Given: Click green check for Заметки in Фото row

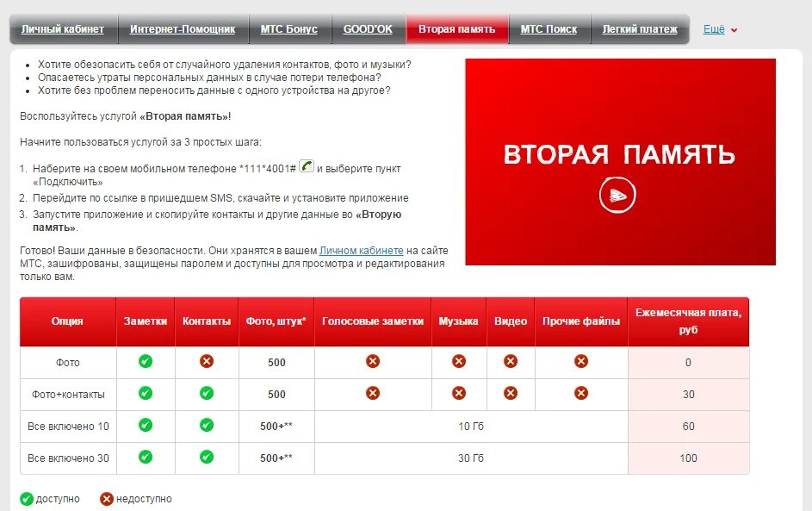Looking at the screenshot, I should point(146,361).
